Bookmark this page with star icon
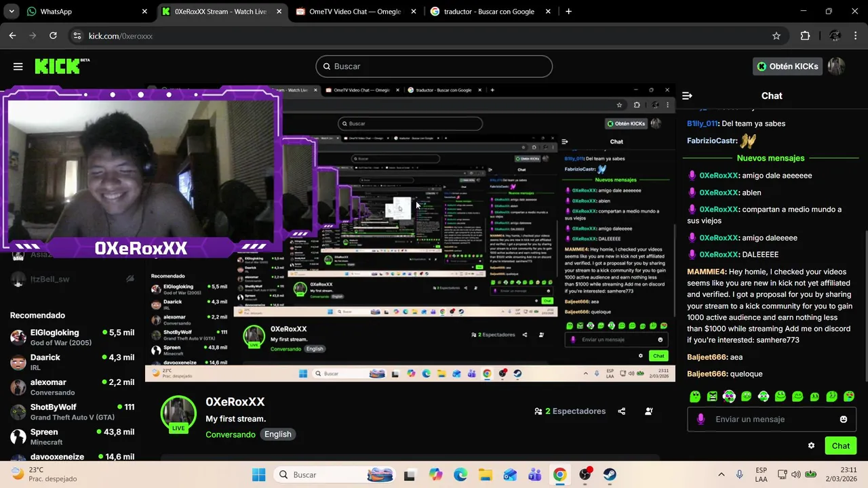868x488 pixels. point(776,36)
